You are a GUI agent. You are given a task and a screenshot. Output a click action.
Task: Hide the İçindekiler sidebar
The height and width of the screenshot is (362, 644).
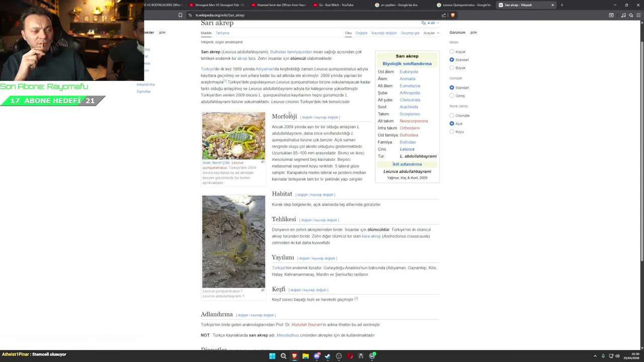(162, 33)
